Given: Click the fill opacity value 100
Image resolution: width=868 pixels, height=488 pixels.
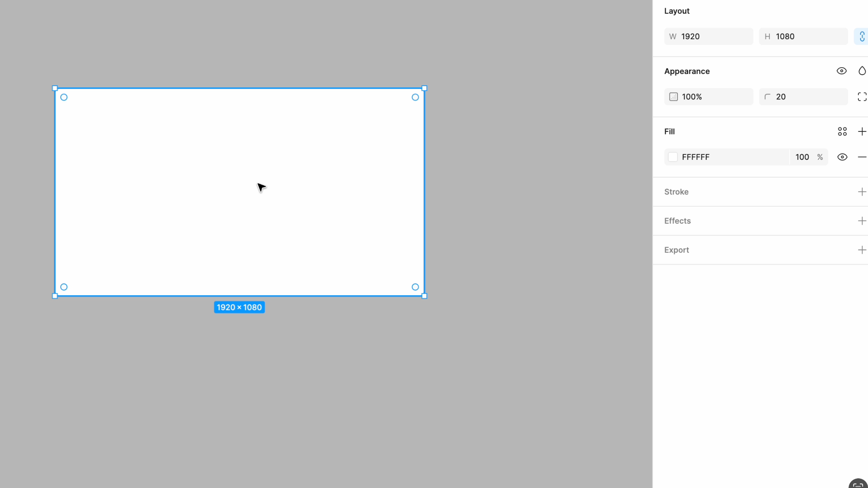Looking at the screenshot, I should [x=802, y=157].
